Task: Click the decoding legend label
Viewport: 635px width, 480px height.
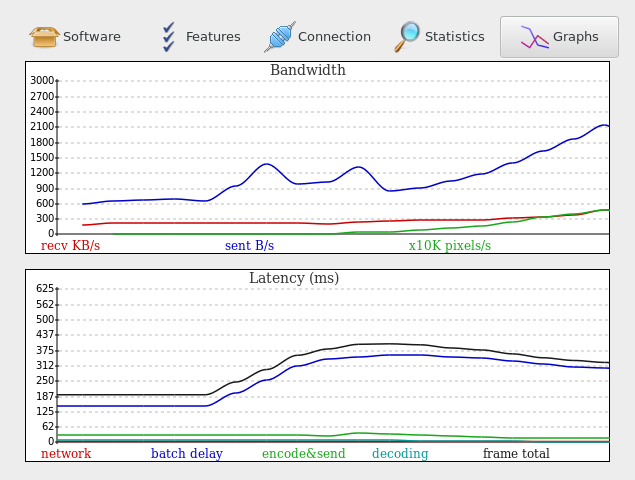Action: click(400, 453)
